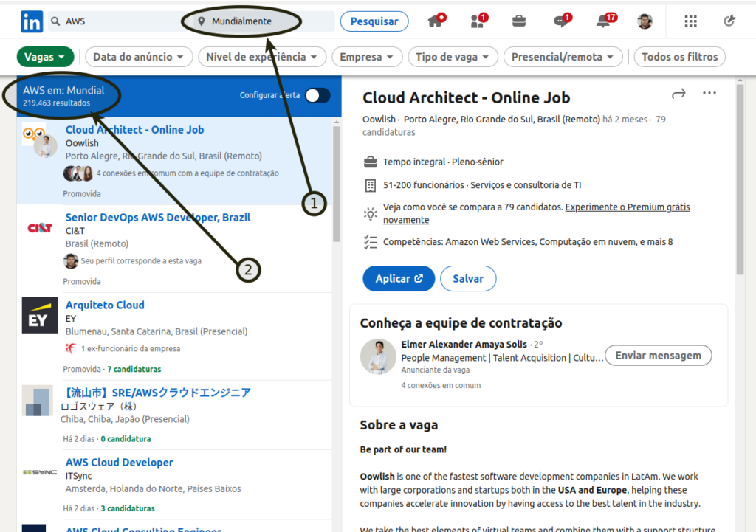
Task: Open the Jobs briefcase icon
Action: [519, 21]
